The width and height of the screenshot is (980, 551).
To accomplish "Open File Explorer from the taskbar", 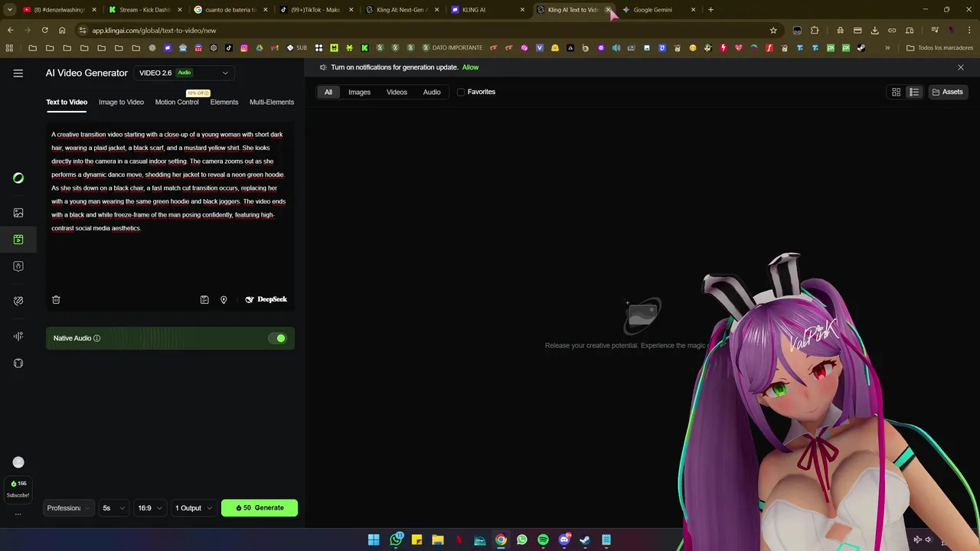I will (x=438, y=540).
